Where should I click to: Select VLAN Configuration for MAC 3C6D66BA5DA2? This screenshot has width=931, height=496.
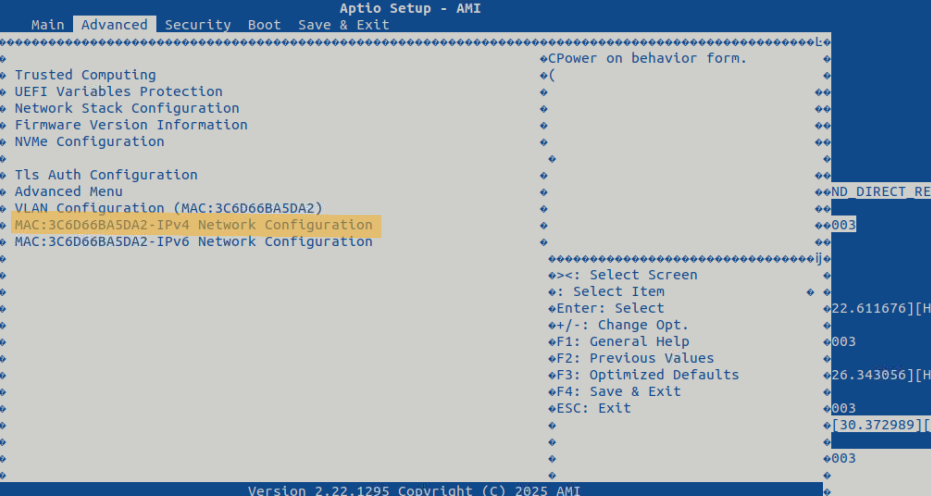pyautogui.click(x=168, y=208)
